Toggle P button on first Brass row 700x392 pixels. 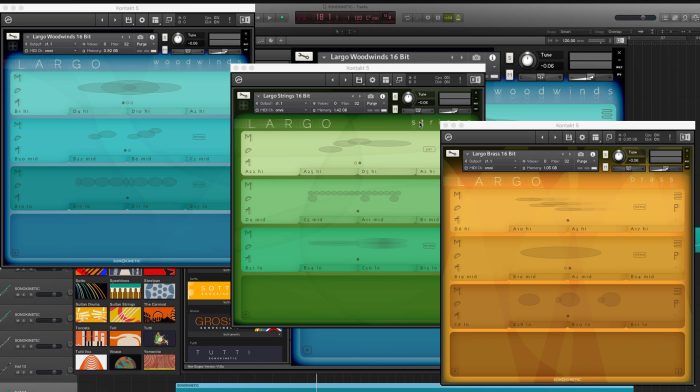click(676, 208)
